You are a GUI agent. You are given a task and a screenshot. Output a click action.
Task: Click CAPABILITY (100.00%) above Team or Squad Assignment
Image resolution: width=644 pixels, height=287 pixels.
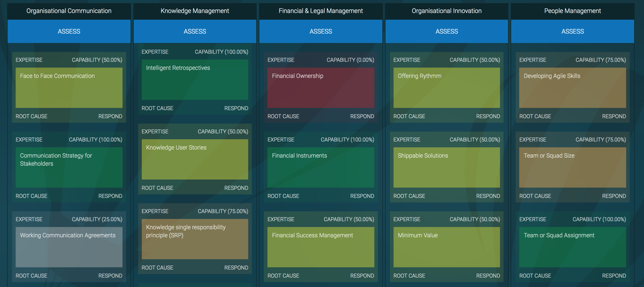[x=599, y=219]
